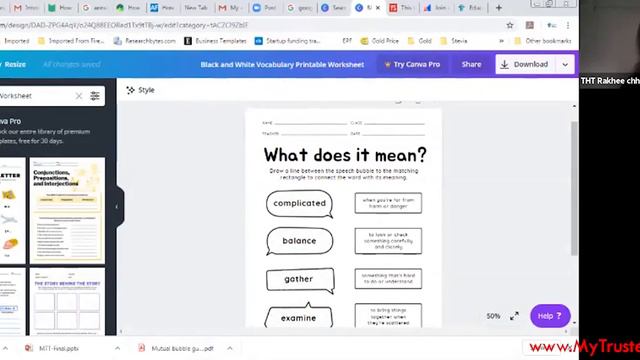This screenshot has width=640, height=360.
Task: Open the MTT-Final.pptx downloaded file
Action: coord(52,349)
